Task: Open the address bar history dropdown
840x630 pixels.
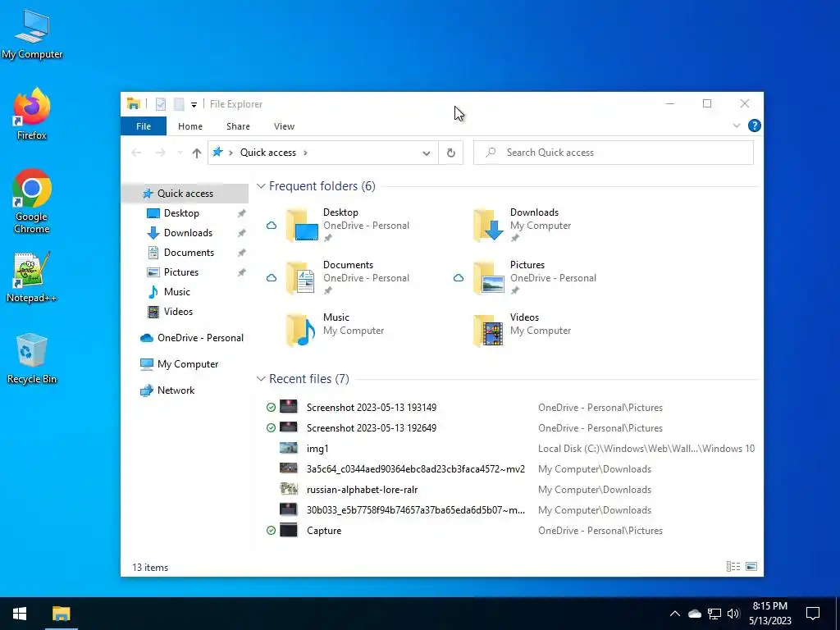Action: [x=426, y=153]
